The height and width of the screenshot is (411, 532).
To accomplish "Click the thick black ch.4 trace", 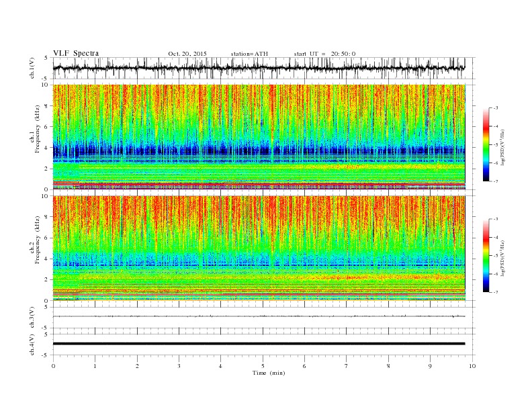I will pyautogui.click(x=259, y=344).
